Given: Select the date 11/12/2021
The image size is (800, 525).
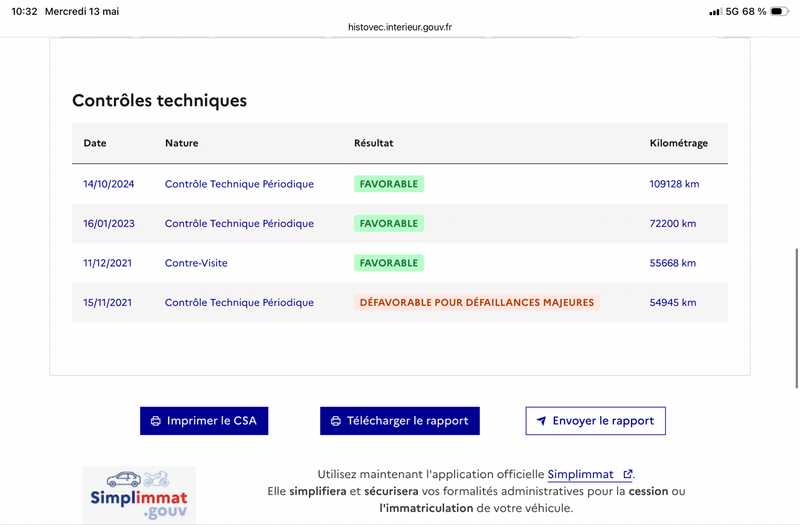Looking at the screenshot, I should coord(108,263).
